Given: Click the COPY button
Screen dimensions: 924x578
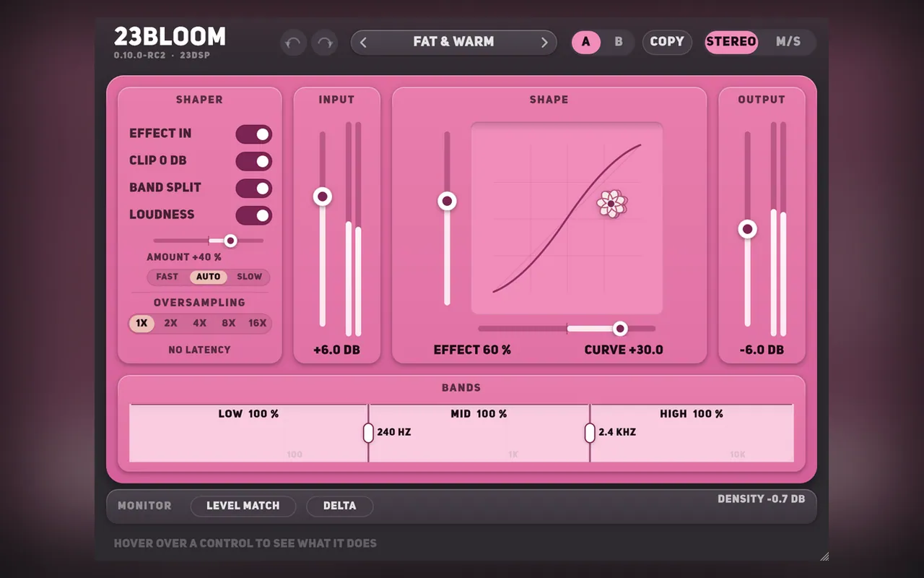Looking at the screenshot, I should 667,42.
